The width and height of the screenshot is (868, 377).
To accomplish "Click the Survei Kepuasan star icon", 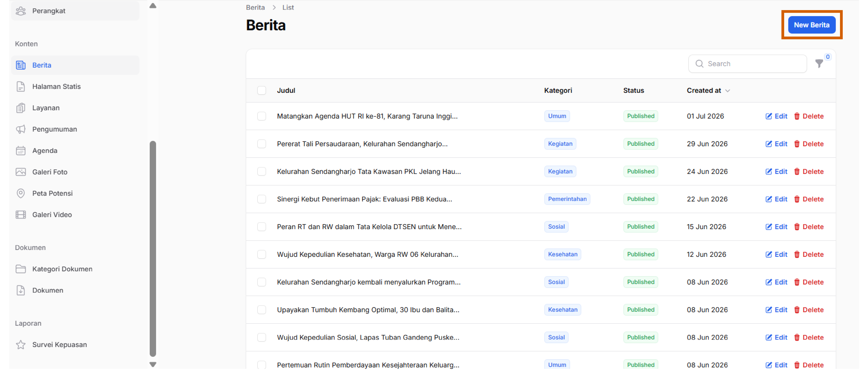I will tap(21, 345).
